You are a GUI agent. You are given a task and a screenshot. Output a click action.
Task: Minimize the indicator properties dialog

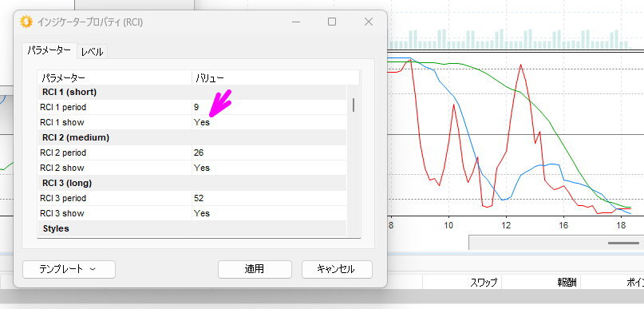pyautogui.click(x=296, y=22)
